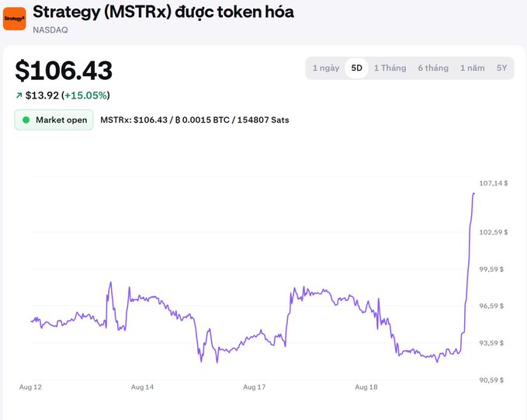Switch chart to 1 năm range
This screenshot has width=527, height=420.
pyautogui.click(x=472, y=68)
